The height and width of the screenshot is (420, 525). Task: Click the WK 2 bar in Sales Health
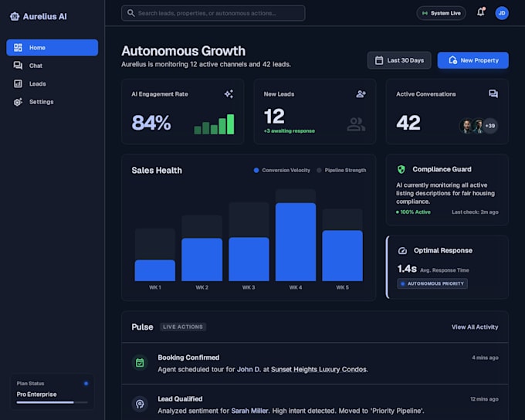(x=202, y=259)
